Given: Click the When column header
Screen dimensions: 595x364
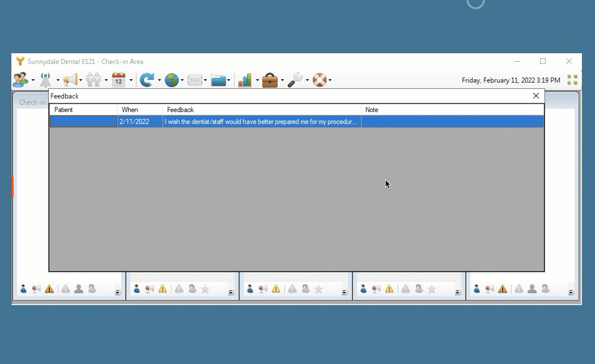Looking at the screenshot, I should tap(140, 110).
